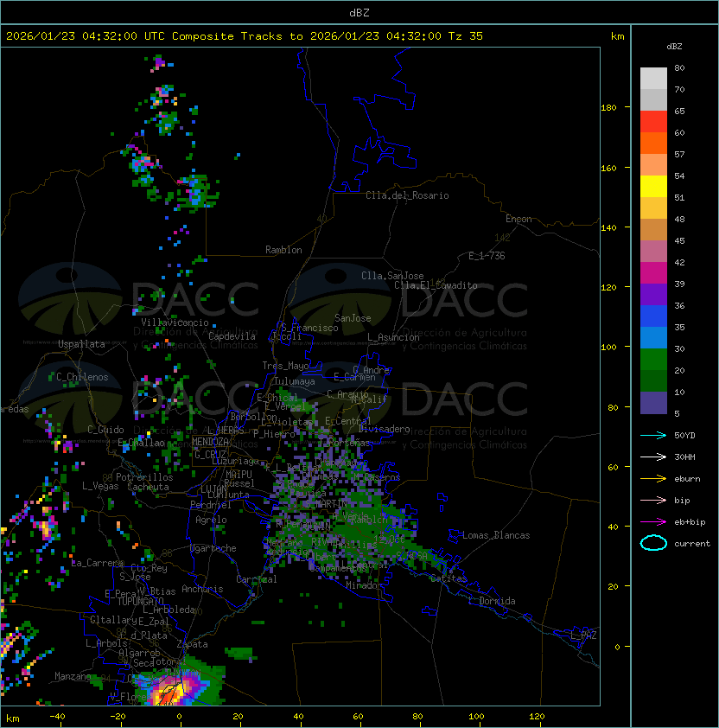This screenshot has height=728, width=719.
Task: Click the 'C_Chilenos' map label
Action: [x=82, y=377]
